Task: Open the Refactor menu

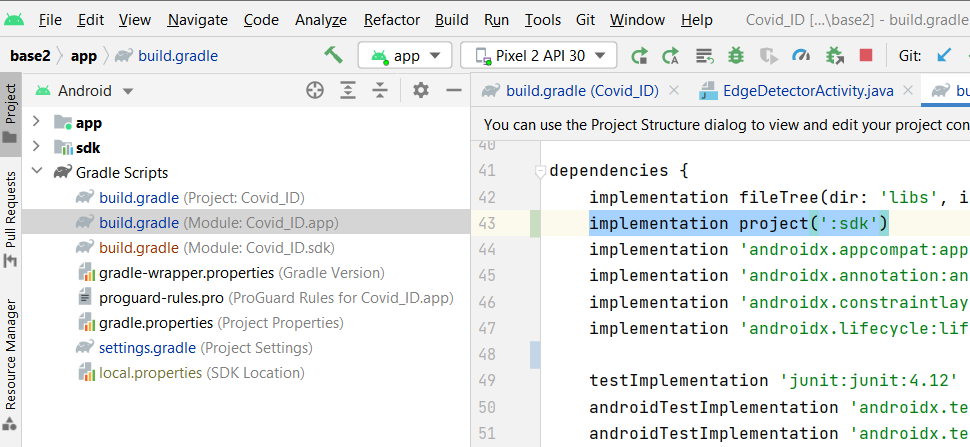Action: coord(392,20)
